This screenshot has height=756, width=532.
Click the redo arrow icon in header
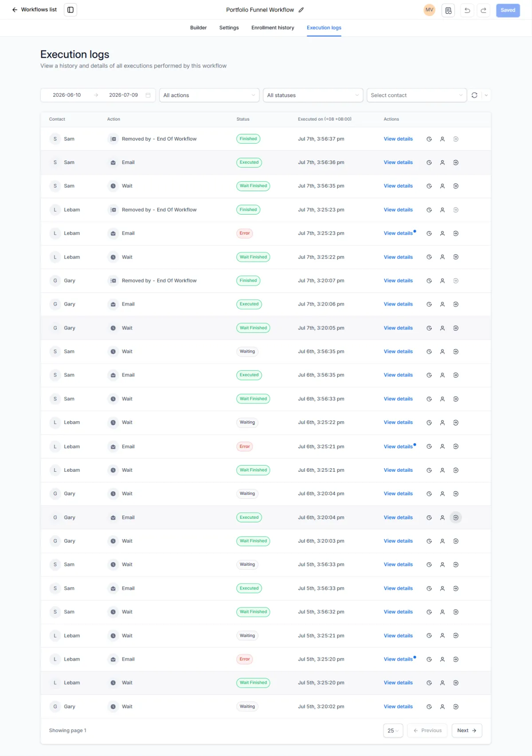pyautogui.click(x=484, y=10)
